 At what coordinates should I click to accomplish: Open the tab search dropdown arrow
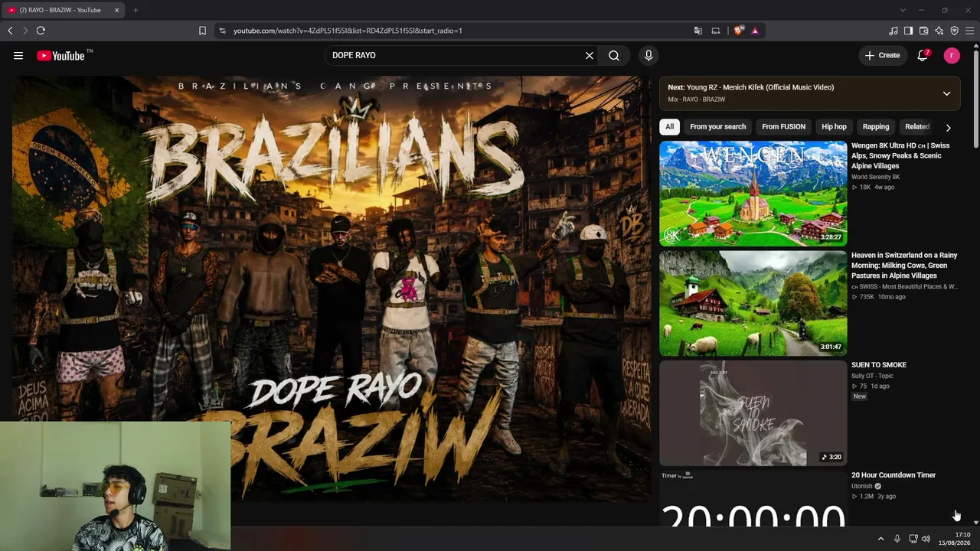click(903, 10)
